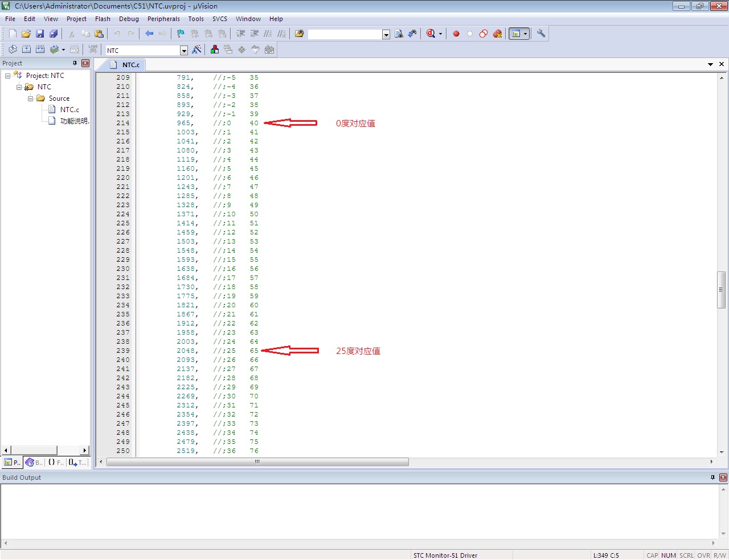This screenshot has width=729, height=560.
Task: Open the Peripherals menu
Action: (163, 19)
